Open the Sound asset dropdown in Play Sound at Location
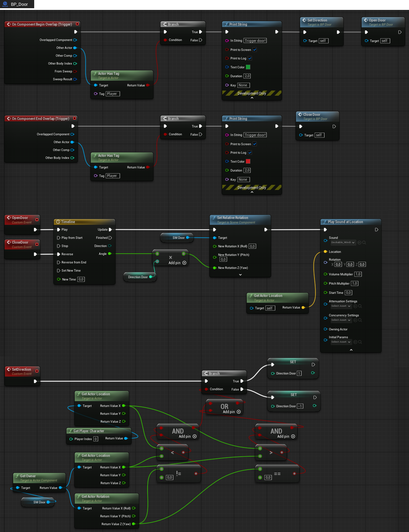This screenshot has height=532, width=409. pos(343,243)
